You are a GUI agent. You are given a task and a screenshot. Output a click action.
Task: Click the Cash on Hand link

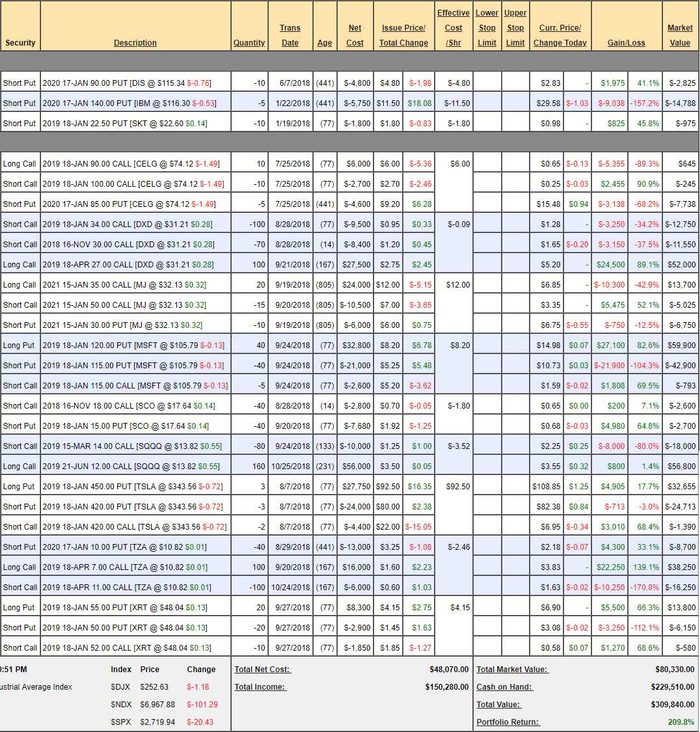coord(504,687)
